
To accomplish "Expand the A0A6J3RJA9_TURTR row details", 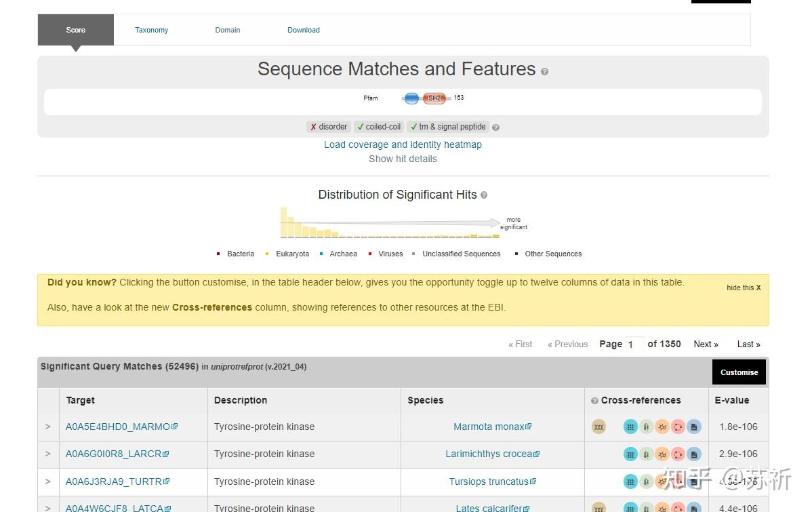I will coord(47,481).
